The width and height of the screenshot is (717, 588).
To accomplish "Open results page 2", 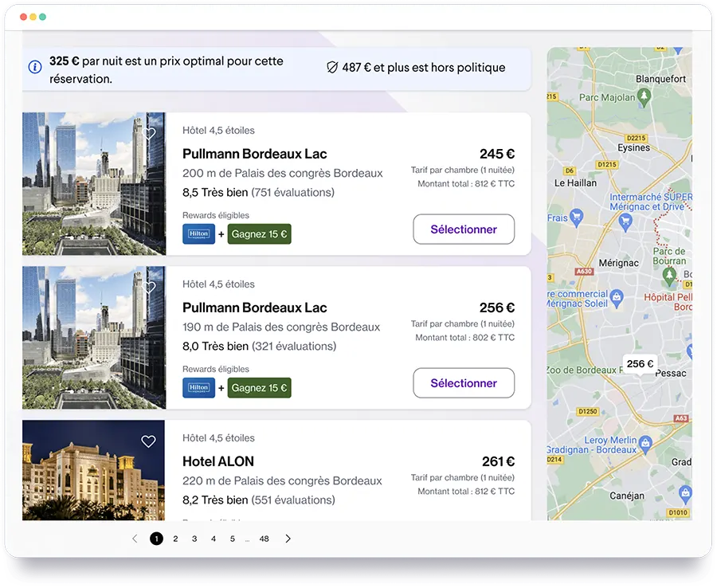I will point(175,539).
